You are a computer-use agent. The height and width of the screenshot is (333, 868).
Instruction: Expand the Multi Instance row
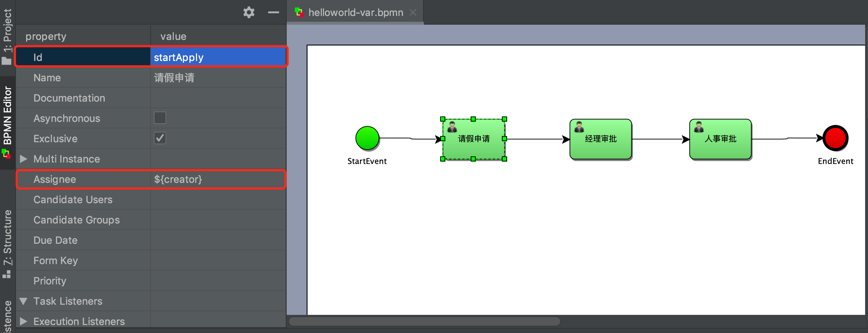point(24,159)
